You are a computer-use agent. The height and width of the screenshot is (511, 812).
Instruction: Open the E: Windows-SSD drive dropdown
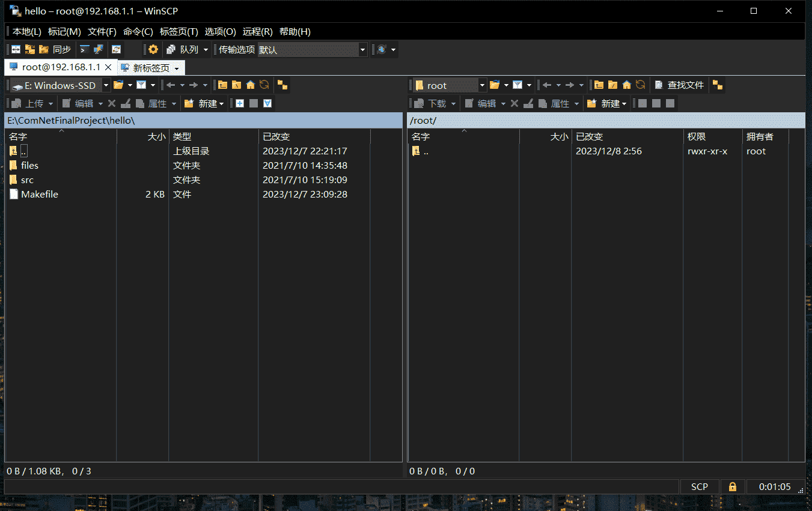pos(106,85)
